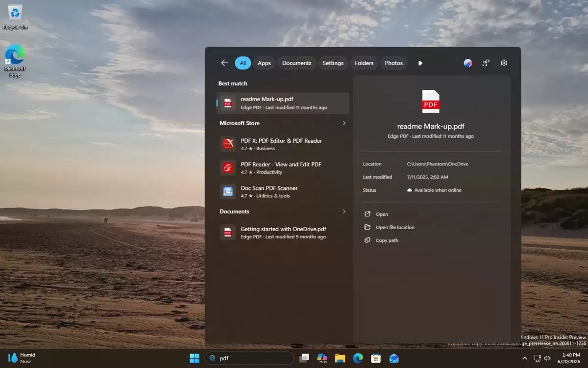
Task: Click the search magnifier icon in taskbar
Action: tap(213, 358)
